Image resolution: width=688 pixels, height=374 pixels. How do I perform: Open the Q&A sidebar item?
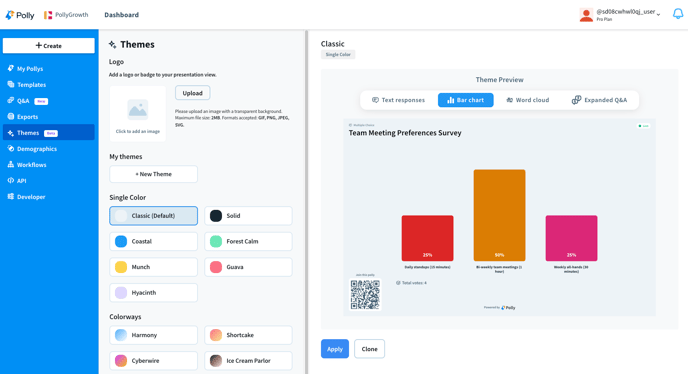(x=49, y=101)
